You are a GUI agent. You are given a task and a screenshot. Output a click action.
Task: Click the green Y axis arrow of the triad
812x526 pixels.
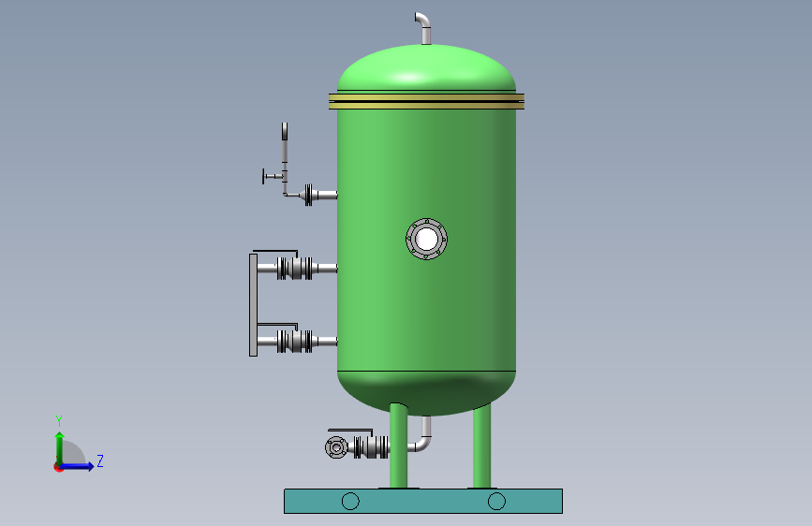pos(60,448)
